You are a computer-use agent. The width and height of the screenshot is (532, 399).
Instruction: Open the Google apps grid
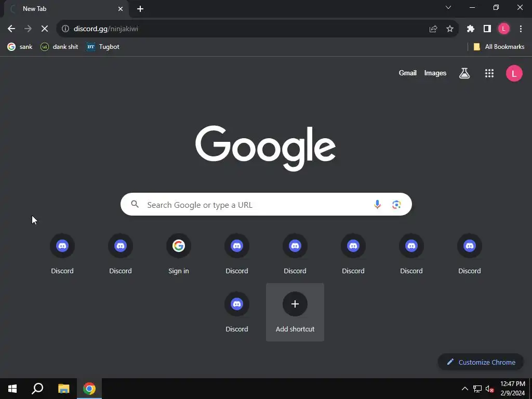click(489, 73)
